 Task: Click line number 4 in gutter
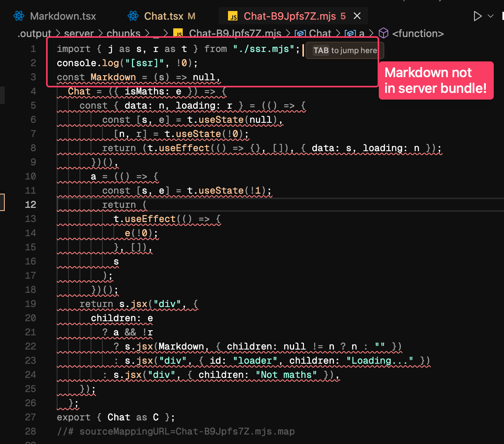click(x=33, y=91)
